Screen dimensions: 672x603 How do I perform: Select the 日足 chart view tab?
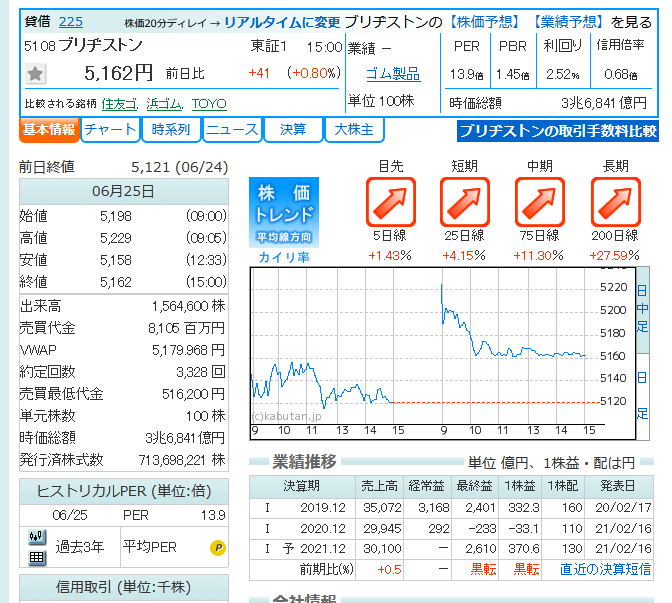pyautogui.click(x=642, y=396)
